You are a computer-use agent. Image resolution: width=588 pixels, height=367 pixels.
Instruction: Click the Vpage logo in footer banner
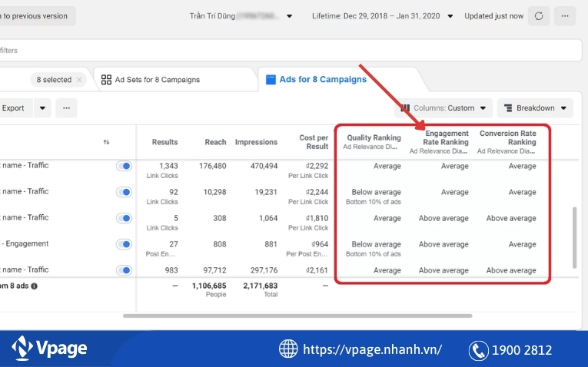click(x=49, y=349)
